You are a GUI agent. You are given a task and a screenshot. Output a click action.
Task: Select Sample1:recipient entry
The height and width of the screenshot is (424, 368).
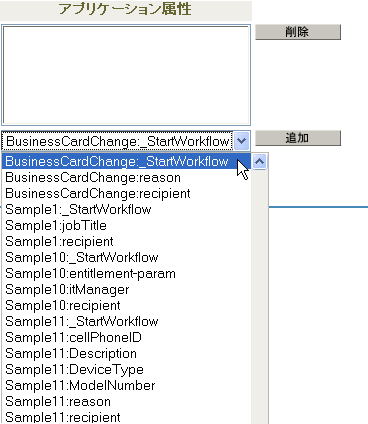[126, 241]
